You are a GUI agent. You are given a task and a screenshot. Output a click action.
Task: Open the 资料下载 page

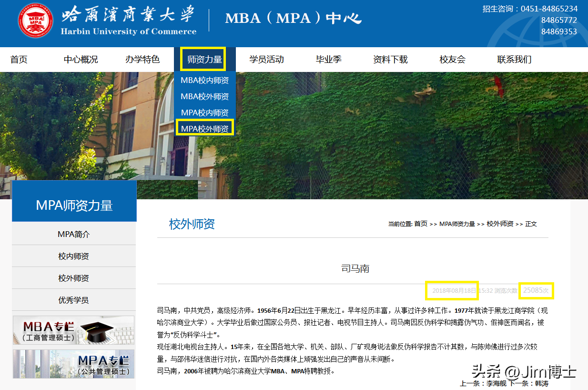pyautogui.click(x=390, y=60)
